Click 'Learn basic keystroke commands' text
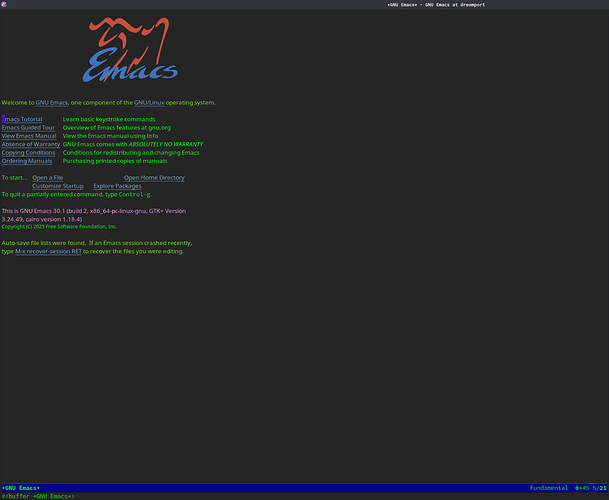 tap(109, 119)
